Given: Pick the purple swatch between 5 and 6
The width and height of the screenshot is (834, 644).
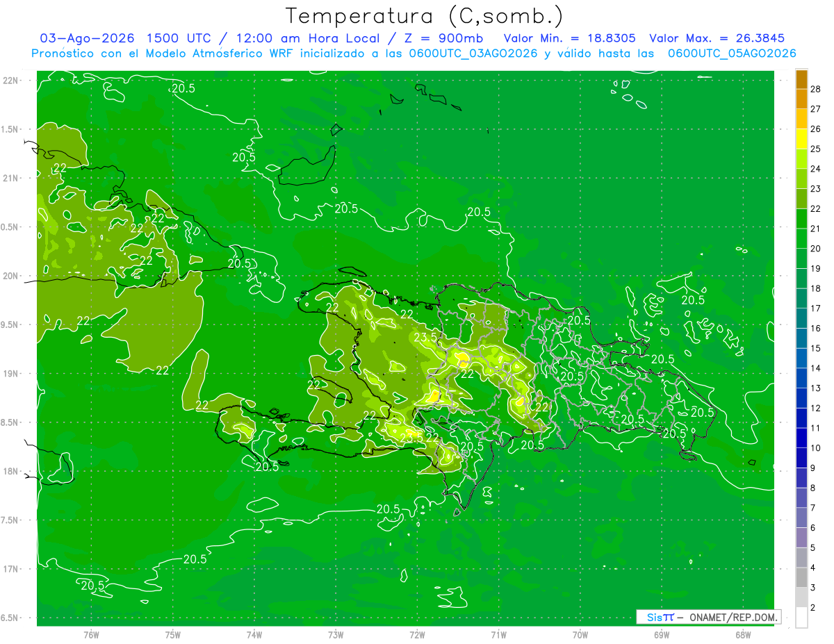Looking at the screenshot, I should coord(801,538).
